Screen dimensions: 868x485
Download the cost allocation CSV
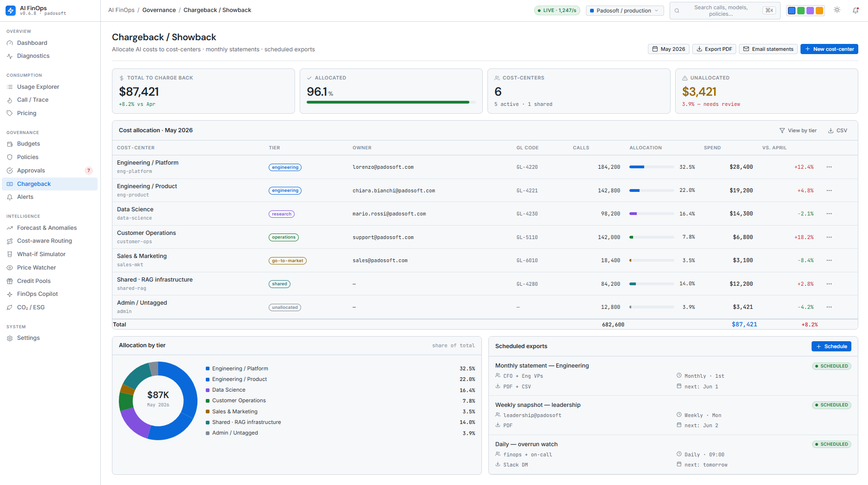coord(837,130)
